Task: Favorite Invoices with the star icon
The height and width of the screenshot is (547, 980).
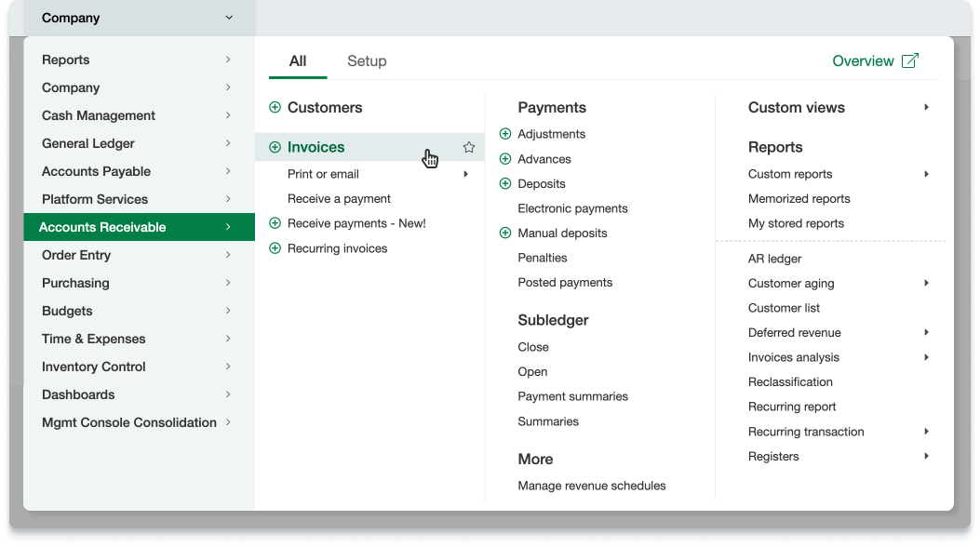Action: pyautogui.click(x=469, y=147)
